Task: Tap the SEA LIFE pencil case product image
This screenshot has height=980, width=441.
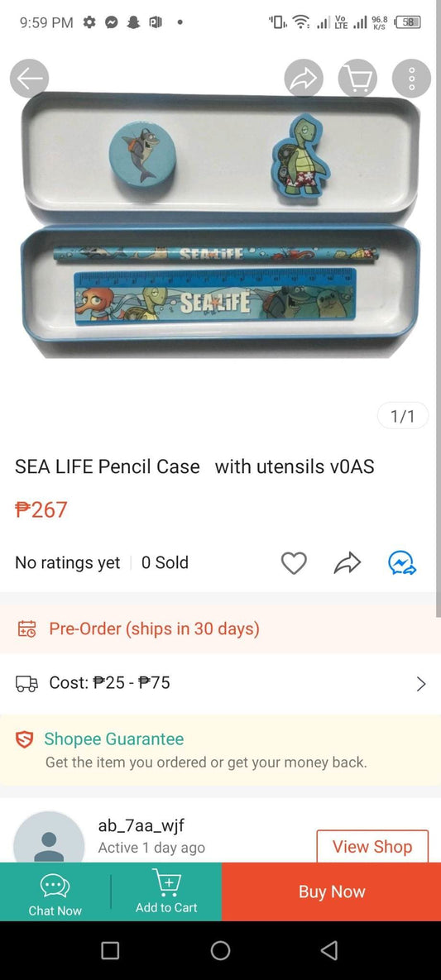Action: click(220, 225)
